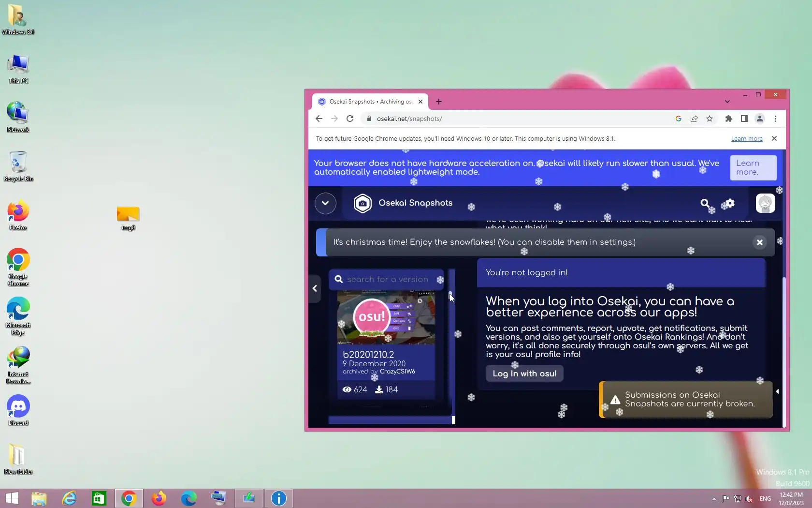
Task: Select the version title b20201210.2
Action: 368,355
